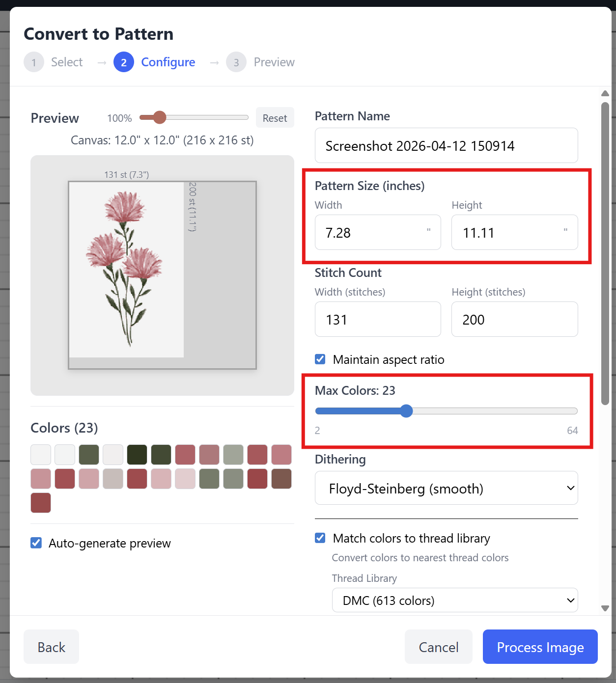Focus the Width stitches field showing 131
The image size is (616, 683).
377,320
